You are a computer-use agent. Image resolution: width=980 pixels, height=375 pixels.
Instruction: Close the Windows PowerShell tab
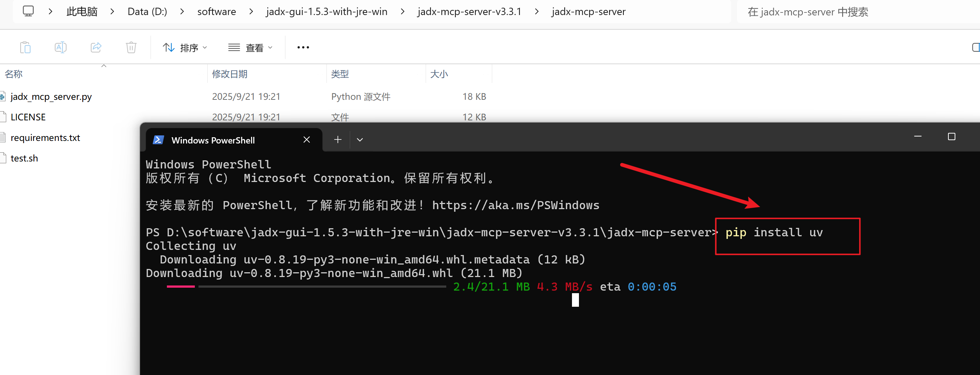307,140
